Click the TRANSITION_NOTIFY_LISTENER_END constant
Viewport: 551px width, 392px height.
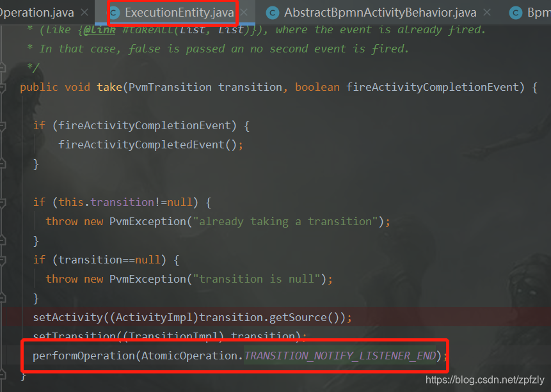click(340, 356)
